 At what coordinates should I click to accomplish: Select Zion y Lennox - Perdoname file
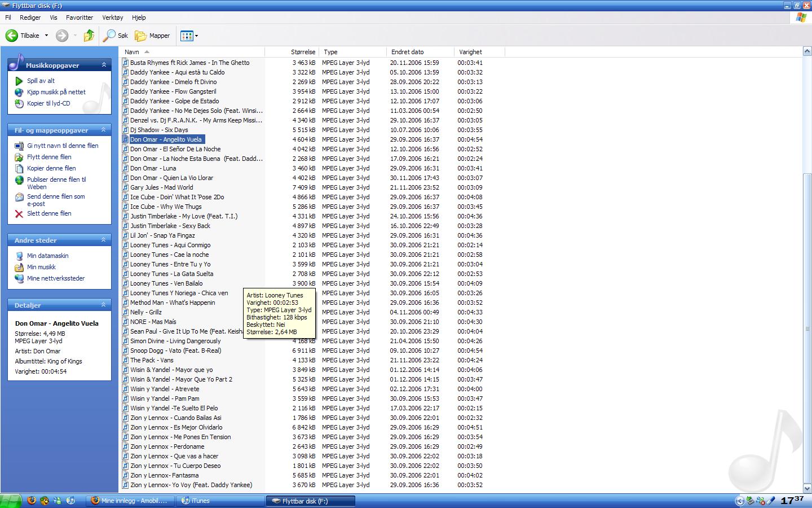click(167, 446)
